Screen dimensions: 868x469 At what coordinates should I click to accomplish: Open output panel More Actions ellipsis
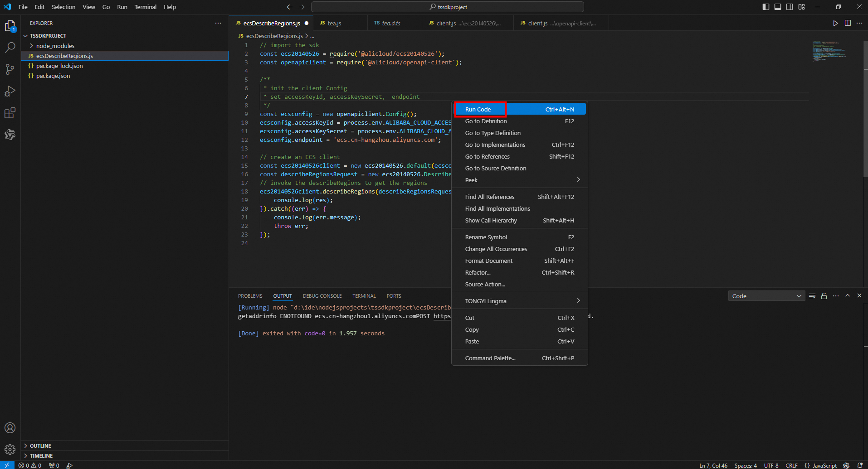836,296
